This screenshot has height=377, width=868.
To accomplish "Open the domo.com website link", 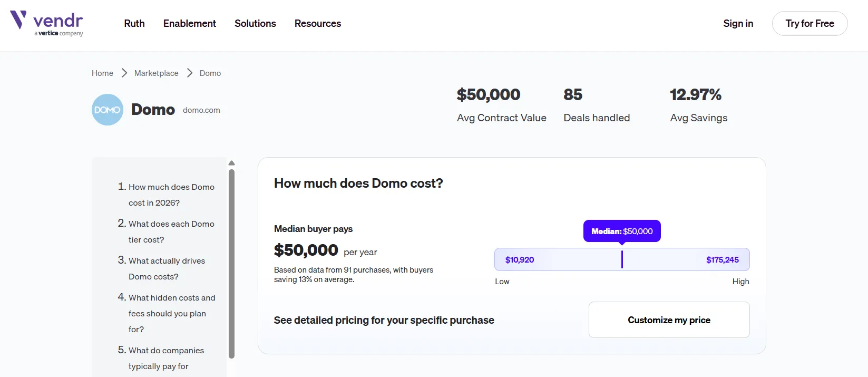I will click(x=201, y=110).
